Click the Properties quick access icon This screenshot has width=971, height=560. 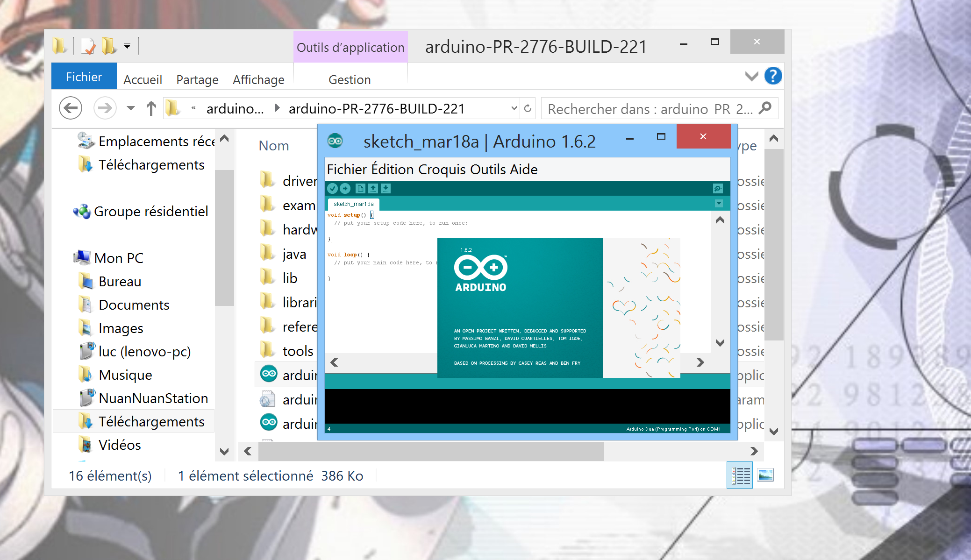pos(88,46)
